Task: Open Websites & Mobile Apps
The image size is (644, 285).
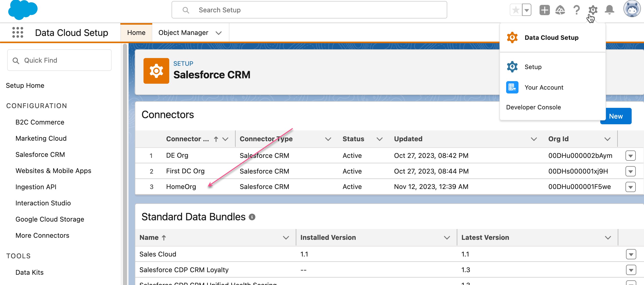Action: click(x=53, y=171)
